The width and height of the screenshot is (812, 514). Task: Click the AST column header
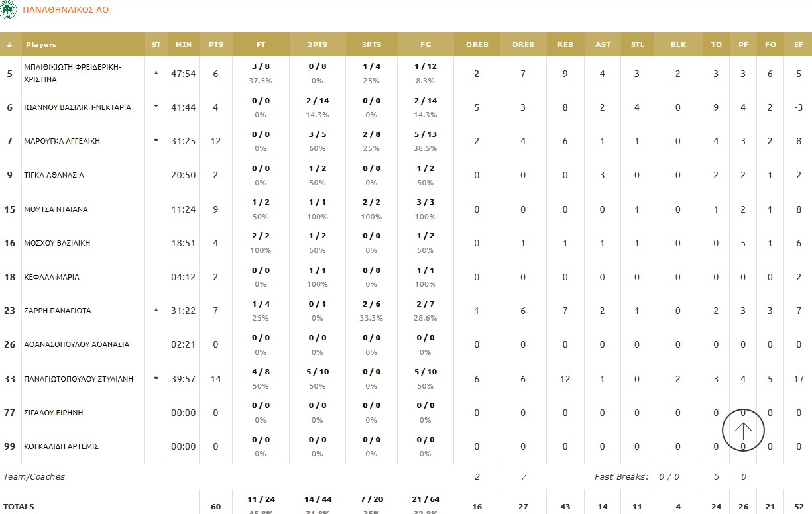pyautogui.click(x=603, y=45)
